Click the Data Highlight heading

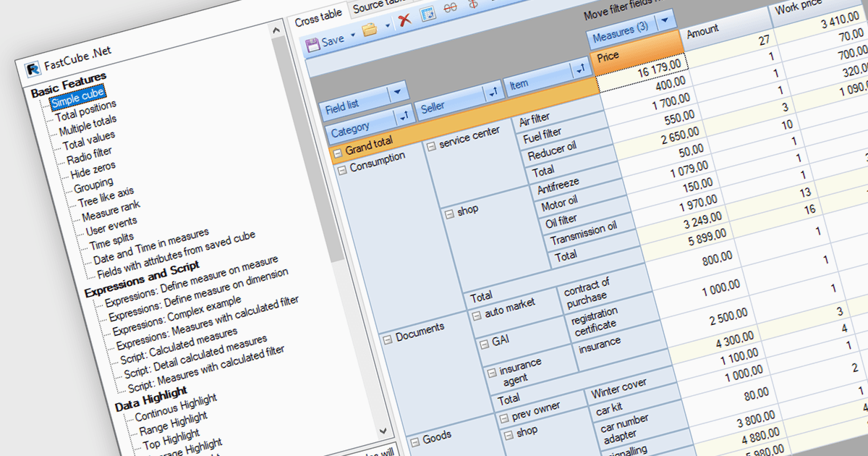[149, 400]
